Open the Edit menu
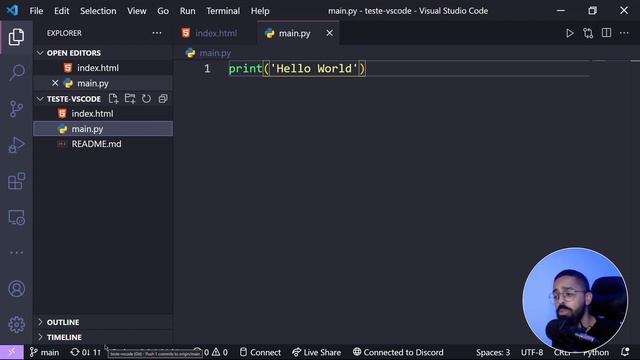 click(x=62, y=11)
